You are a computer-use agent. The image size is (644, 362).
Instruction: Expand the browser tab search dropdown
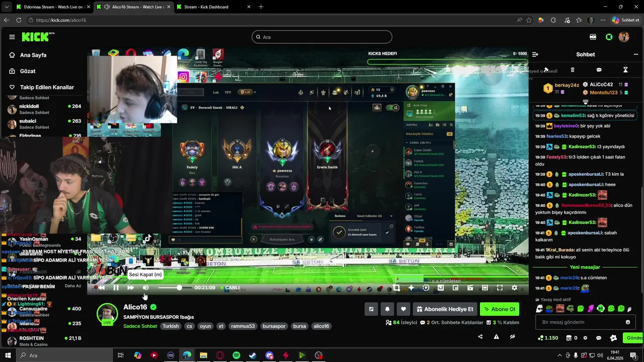[6, 7]
